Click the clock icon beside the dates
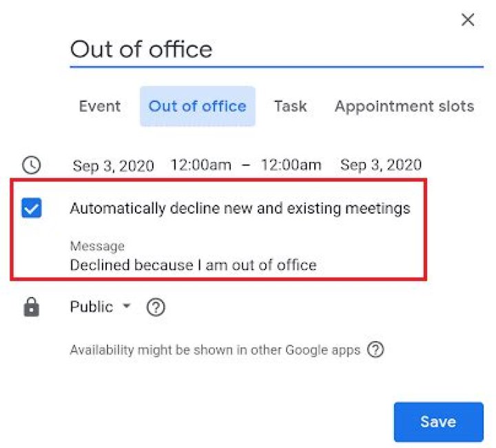This screenshot has height=448, width=496. click(x=32, y=165)
